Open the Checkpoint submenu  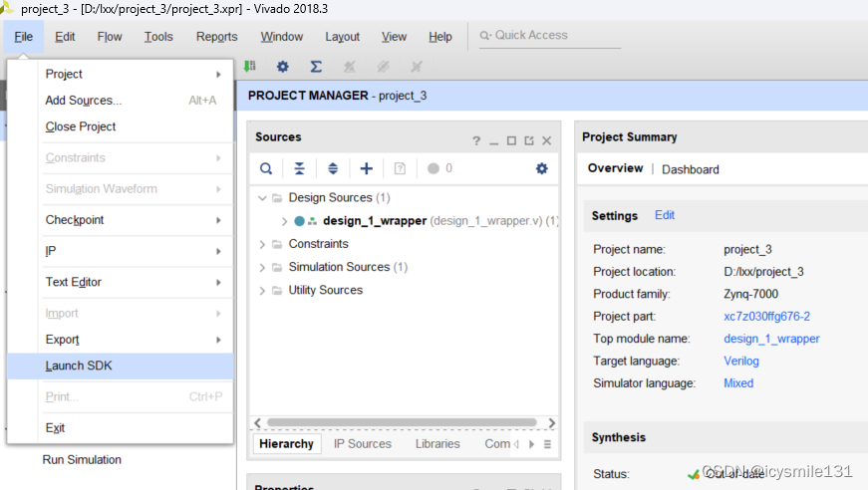click(x=121, y=220)
